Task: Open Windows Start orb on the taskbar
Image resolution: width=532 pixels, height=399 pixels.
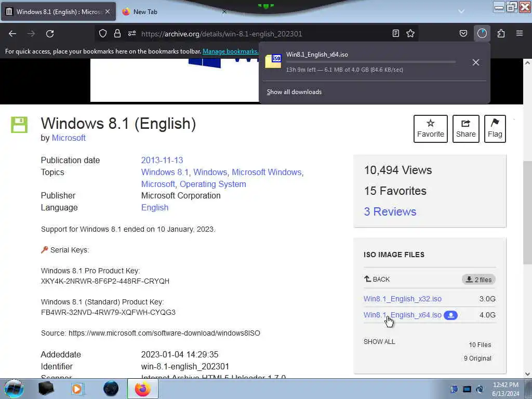Action: 14,389
